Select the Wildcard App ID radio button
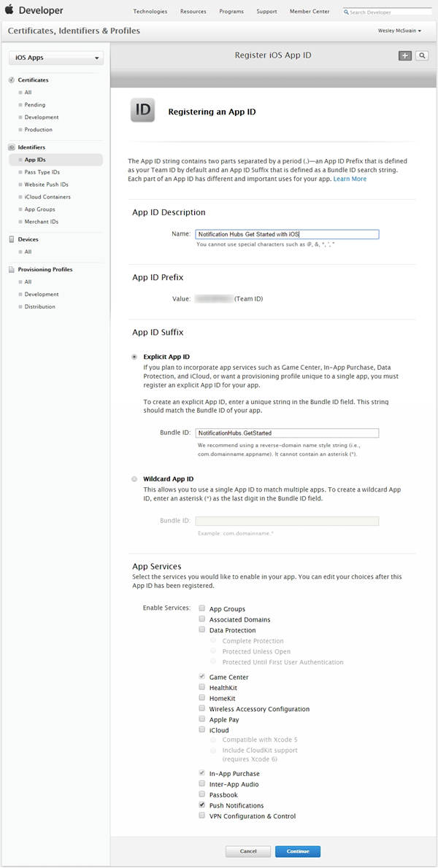This screenshot has height=868, width=438. coord(134,478)
